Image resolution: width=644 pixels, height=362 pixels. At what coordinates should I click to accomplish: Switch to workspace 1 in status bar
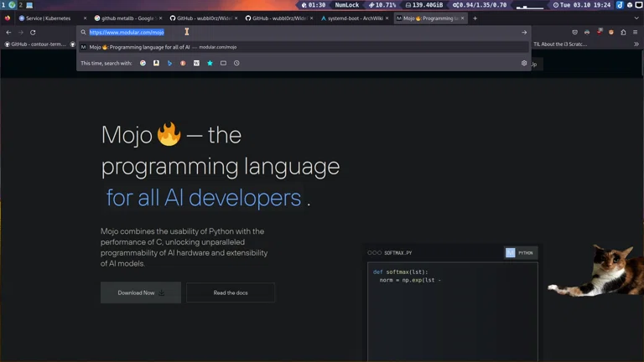click(3, 5)
